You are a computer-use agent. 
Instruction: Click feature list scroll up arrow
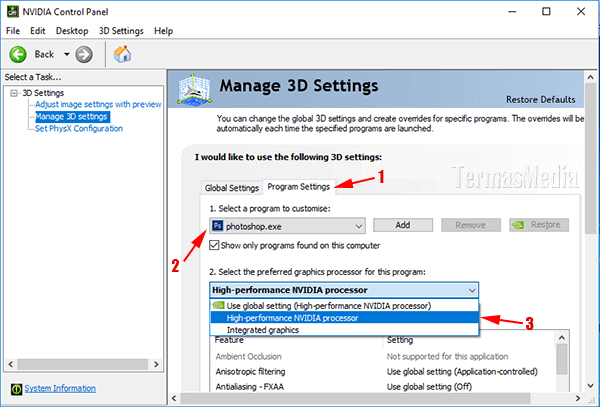click(x=562, y=338)
